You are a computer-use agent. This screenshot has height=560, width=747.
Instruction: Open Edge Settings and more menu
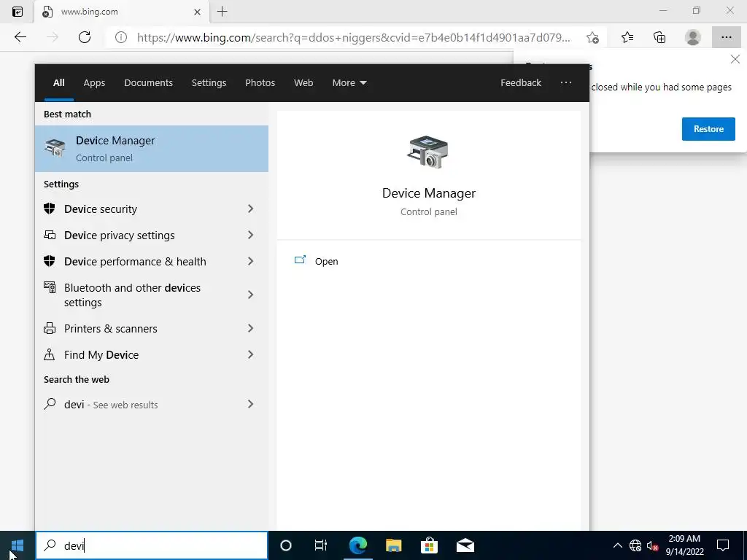pos(726,37)
